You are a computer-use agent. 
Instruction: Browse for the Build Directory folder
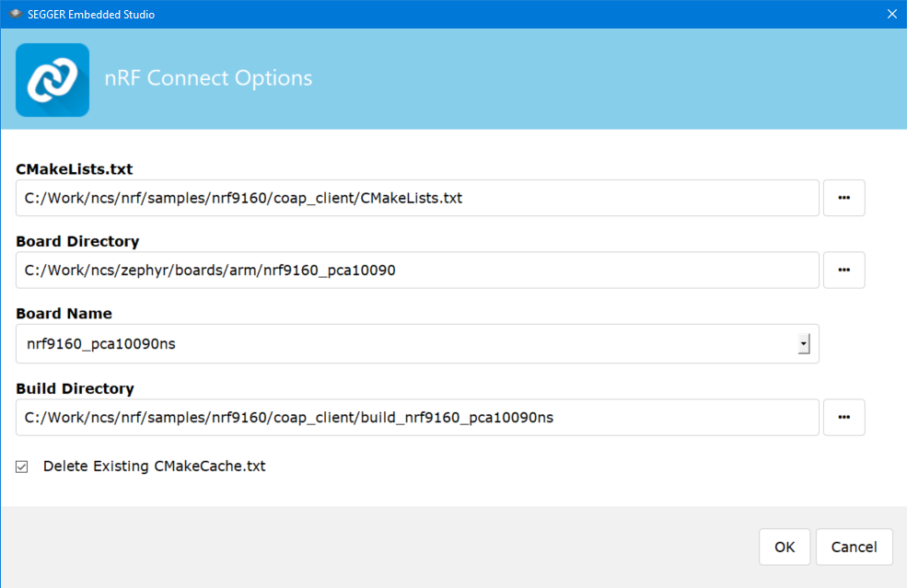coord(843,417)
